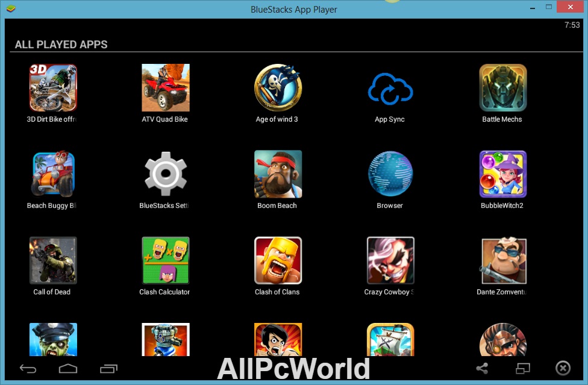The image size is (588, 385).
Task: Click the ATV Quad Bike label text
Action: 164,119
